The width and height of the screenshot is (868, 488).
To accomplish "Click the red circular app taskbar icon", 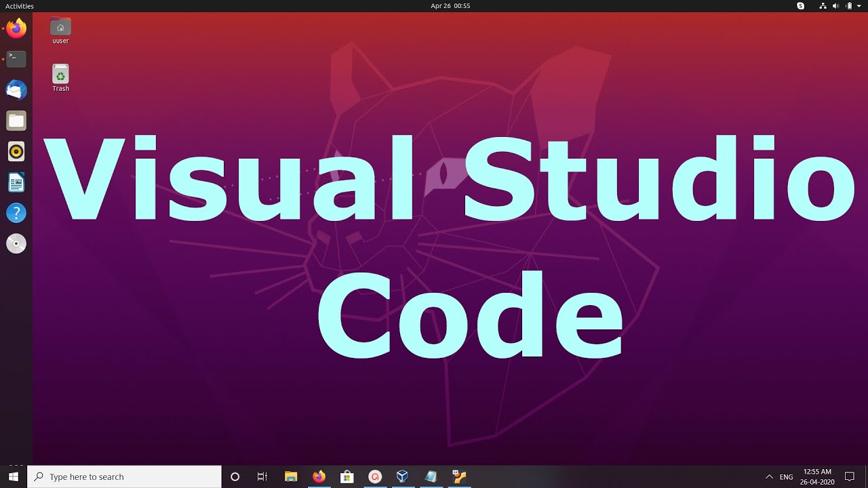I will pos(375,476).
